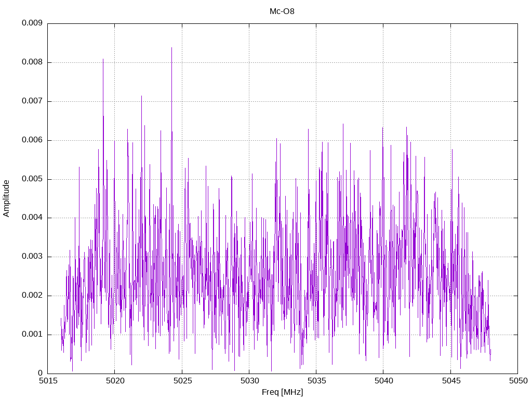Click the plot title "Mc-O8"

click(282, 11)
